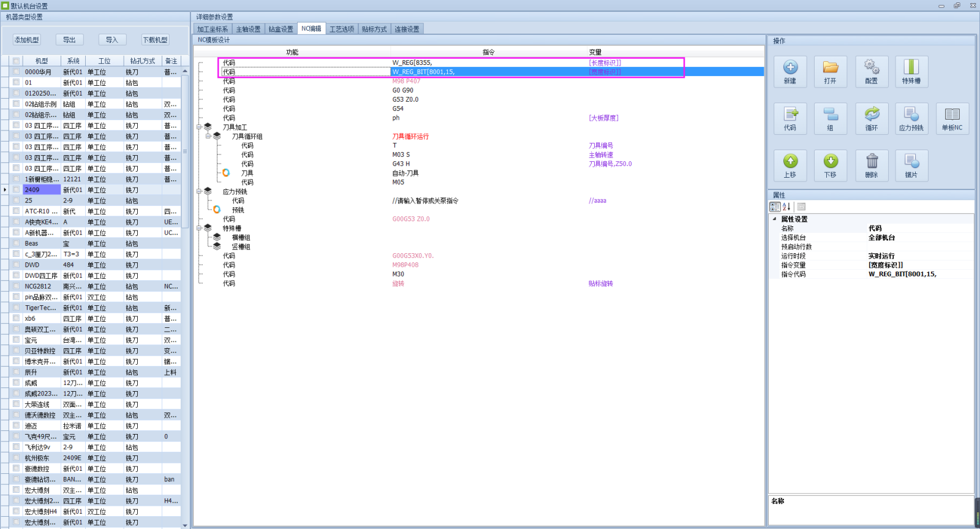Collapse the 属性设置 property group
Screen dimensions: 980x529
tap(774, 219)
